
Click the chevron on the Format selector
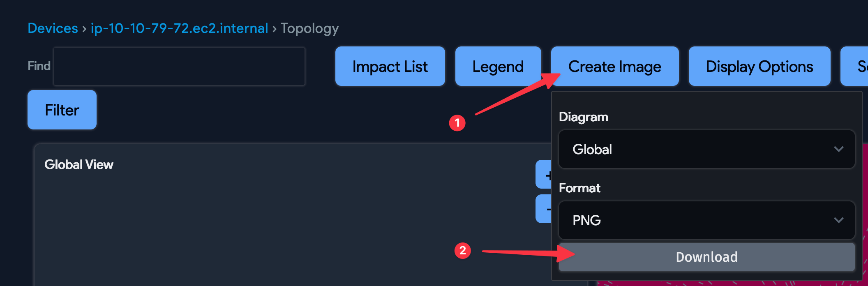click(x=839, y=221)
